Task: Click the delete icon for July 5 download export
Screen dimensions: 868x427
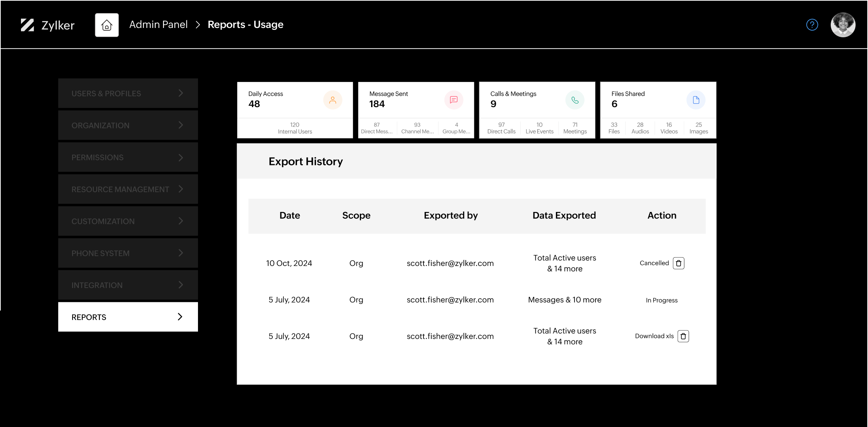Action: pos(682,336)
